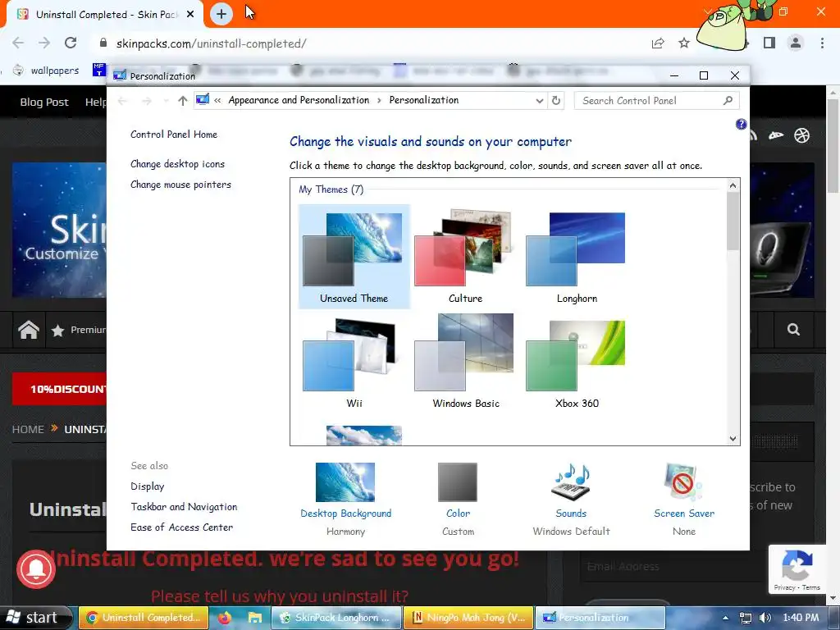Show hidden tray icons
Viewport: 840px width, 630px height.
(725, 618)
